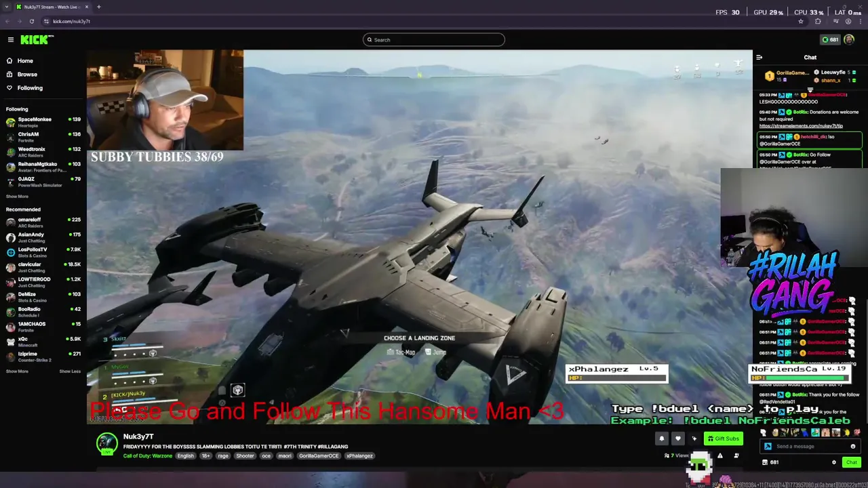Open the streamelements tip link in chat

click(801, 126)
